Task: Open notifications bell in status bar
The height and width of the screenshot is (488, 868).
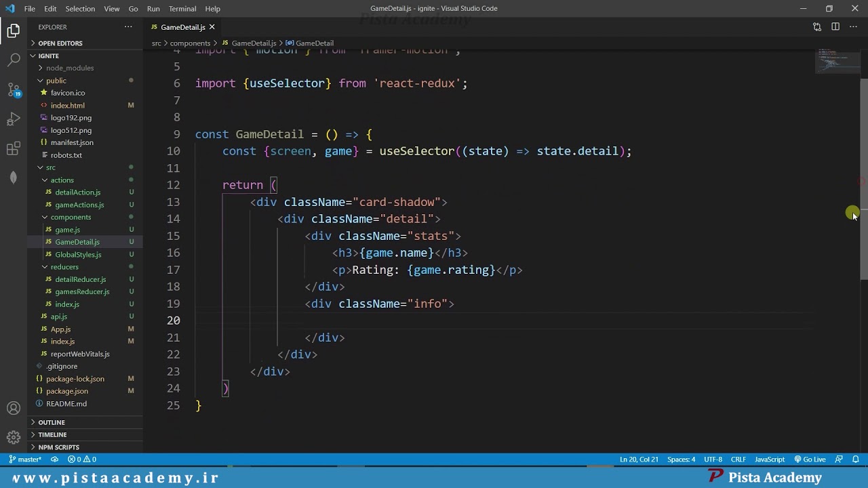Action: point(856,460)
